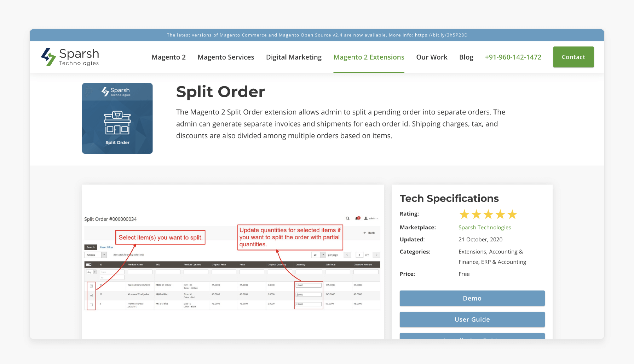Click the Free price value
This screenshot has height=364, width=634.
coord(464,274)
